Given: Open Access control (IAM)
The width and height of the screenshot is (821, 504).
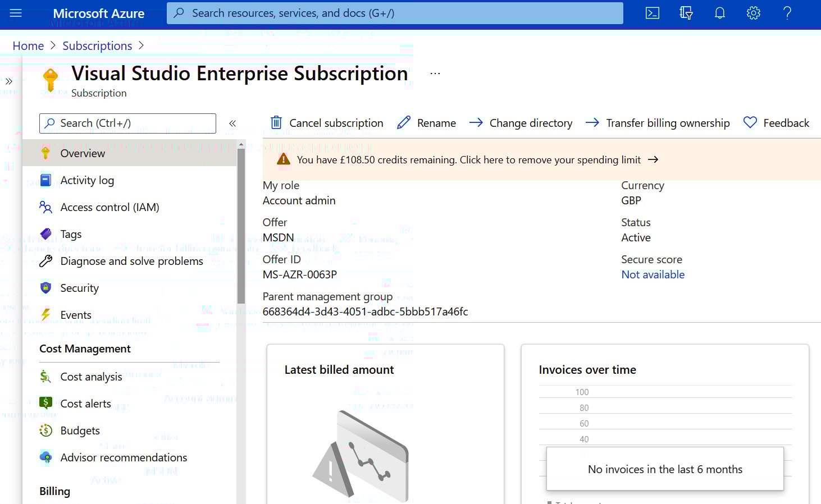Looking at the screenshot, I should [x=130, y=207].
